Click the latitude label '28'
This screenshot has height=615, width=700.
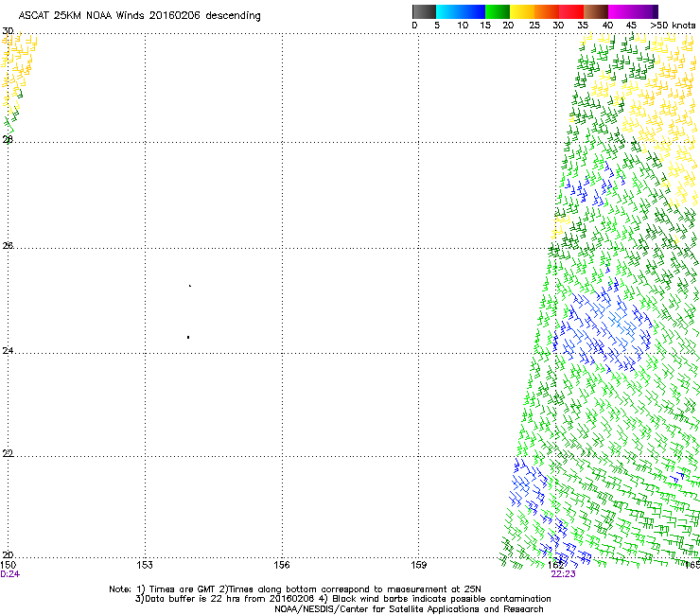pos(8,139)
